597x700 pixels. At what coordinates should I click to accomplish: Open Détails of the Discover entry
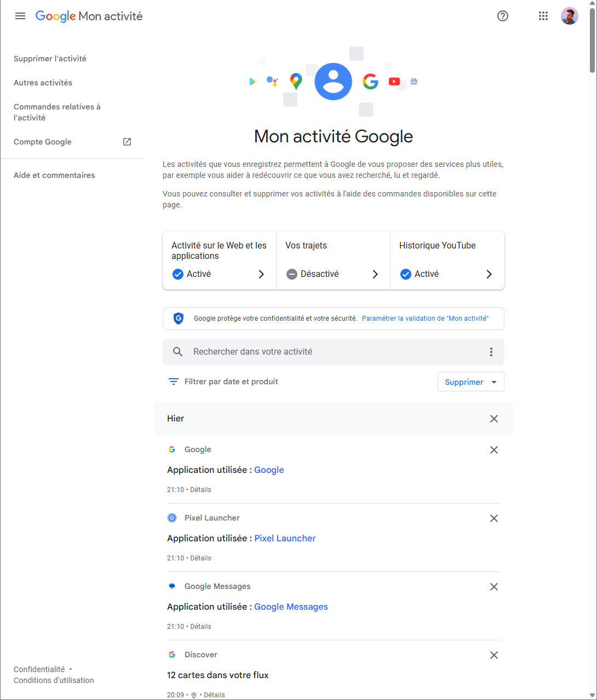(214, 695)
